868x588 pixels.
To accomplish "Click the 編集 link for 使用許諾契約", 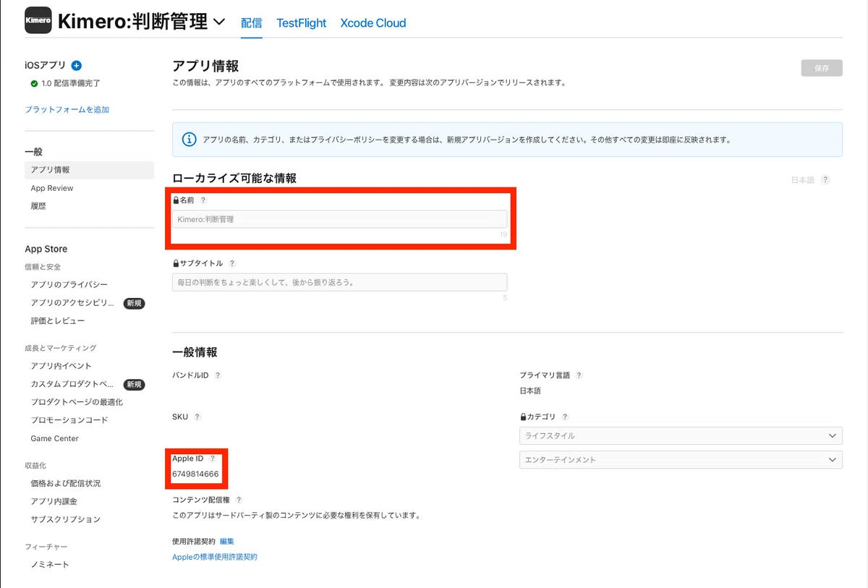I will pyautogui.click(x=227, y=541).
